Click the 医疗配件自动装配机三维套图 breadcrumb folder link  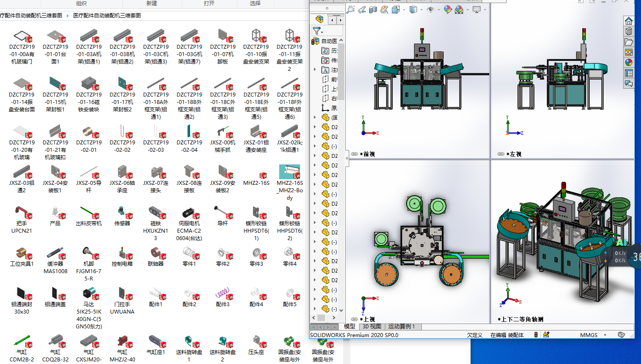pyautogui.click(x=107, y=15)
